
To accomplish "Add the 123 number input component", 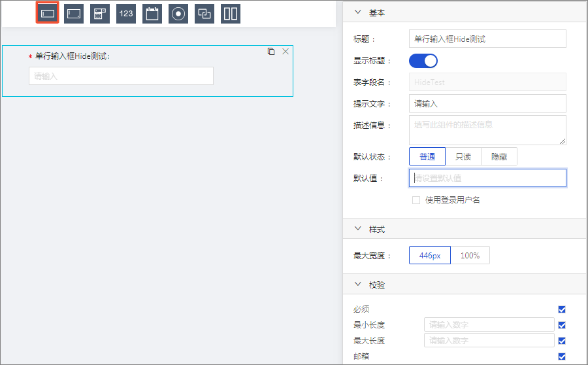I will (x=126, y=14).
